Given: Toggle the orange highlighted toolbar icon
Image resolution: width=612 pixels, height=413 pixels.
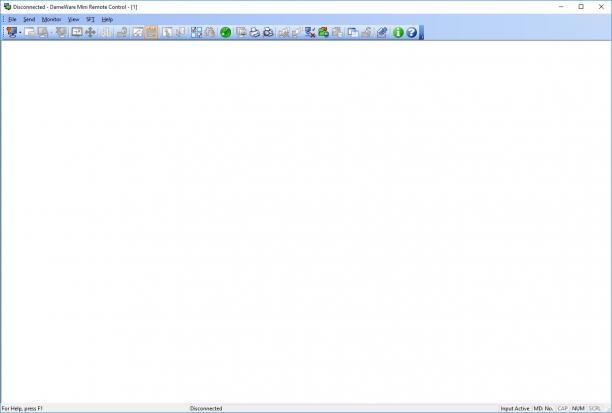Looking at the screenshot, I should 151,32.
